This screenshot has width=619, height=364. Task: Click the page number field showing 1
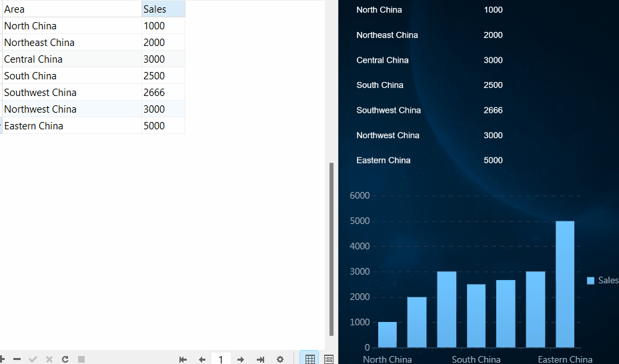click(x=221, y=359)
